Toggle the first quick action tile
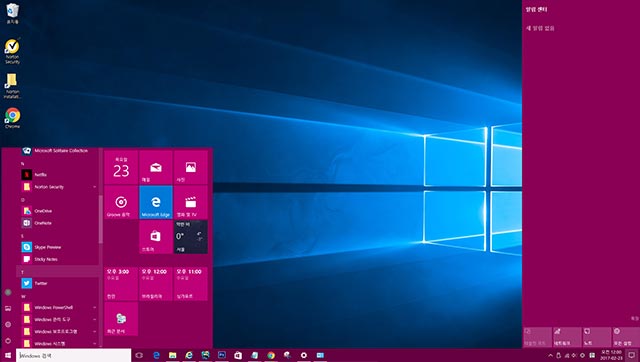Screen dimensions: 640x362 pos(538,337)
